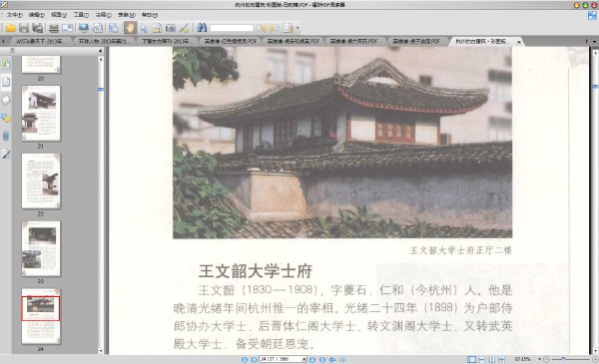Go to previous page with the status bar button
The image size is (599, 364).
pyautogui.click(x=254, y=359)
